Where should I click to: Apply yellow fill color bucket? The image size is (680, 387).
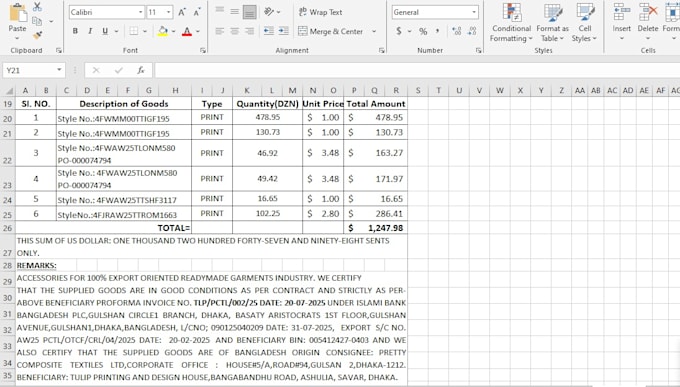[x=163, y=31]
